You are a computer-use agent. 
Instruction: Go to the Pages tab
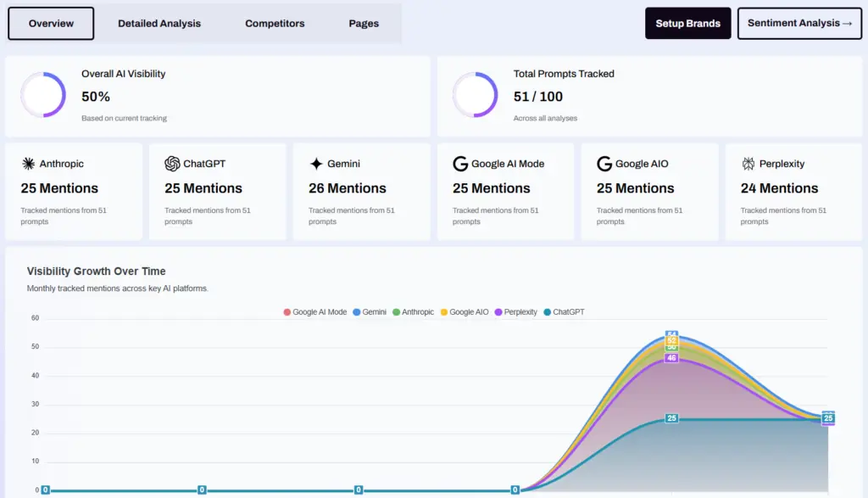tap(364, 23)
